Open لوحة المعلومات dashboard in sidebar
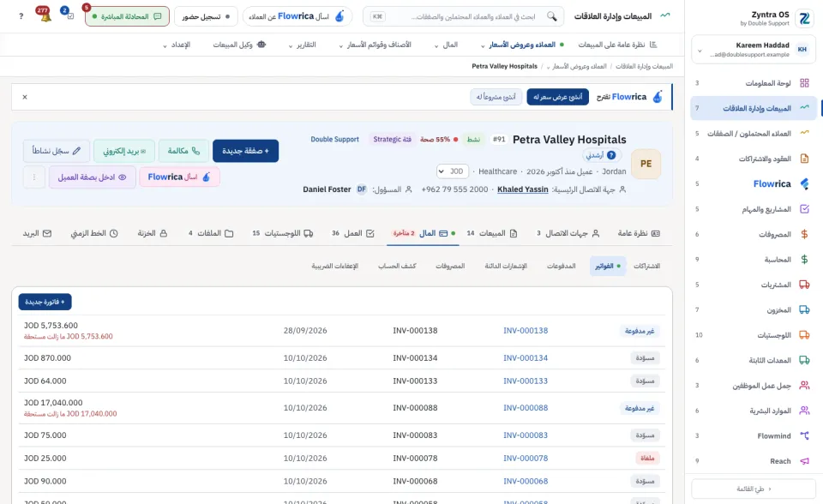 pos(754,83)
